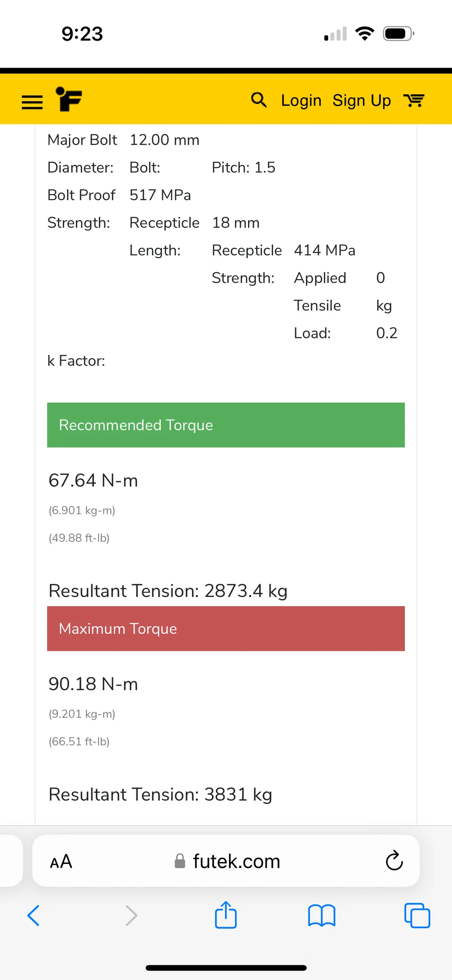The image size is (452, 980).
Task: Open the AA reader text options
Action: pyautogui.click(x=61, y=862)
